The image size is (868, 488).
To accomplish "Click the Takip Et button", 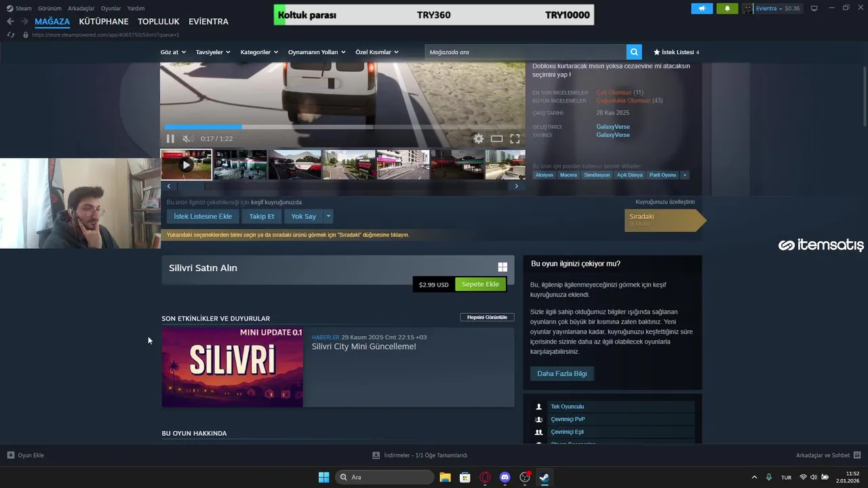I will click(x=262, y=216).
